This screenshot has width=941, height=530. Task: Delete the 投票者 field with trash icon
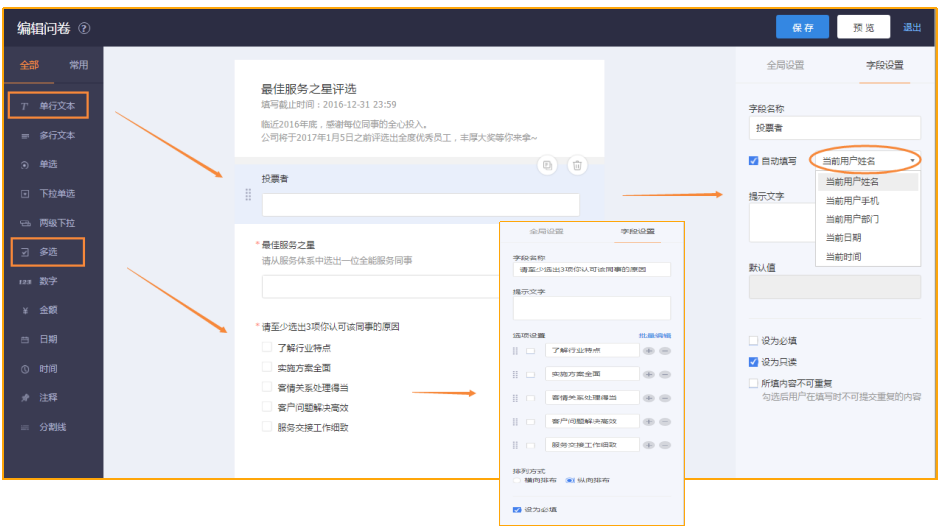[577, 165]
